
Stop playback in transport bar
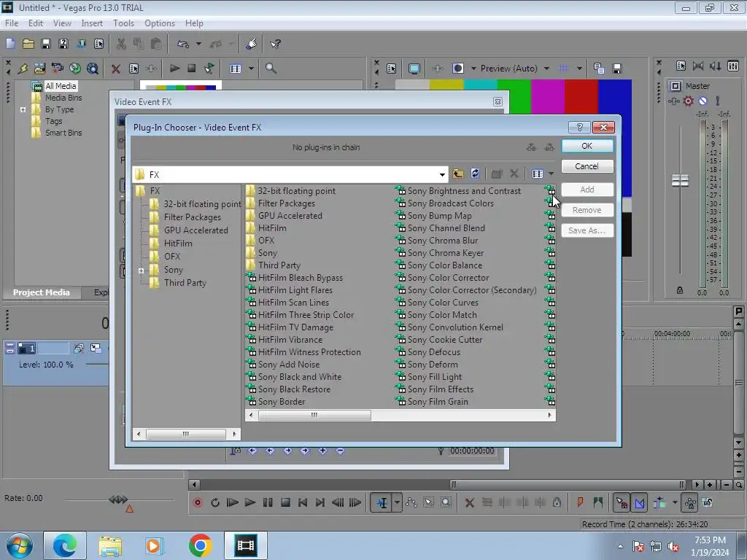(285, 502)
